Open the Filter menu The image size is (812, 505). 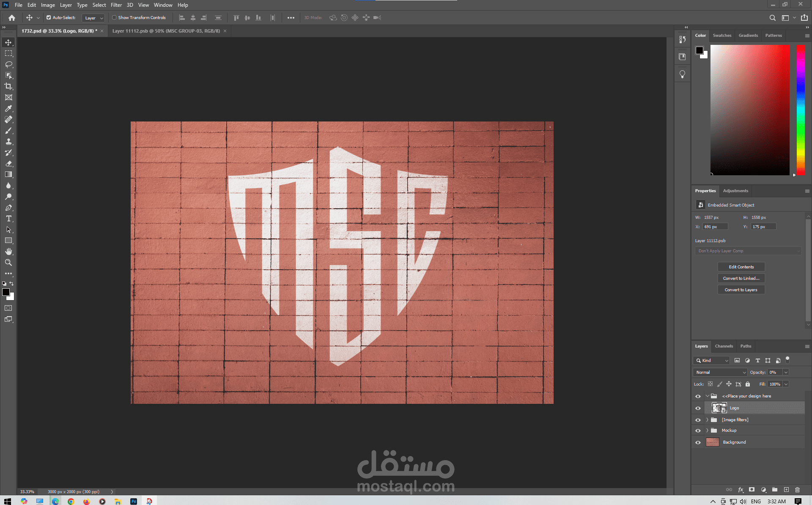[116, 5]
